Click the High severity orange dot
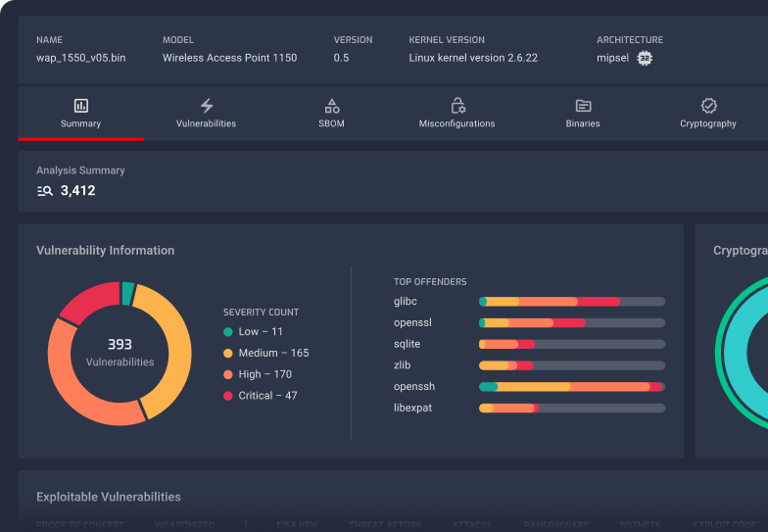768x532 pixels. (227, 374)
